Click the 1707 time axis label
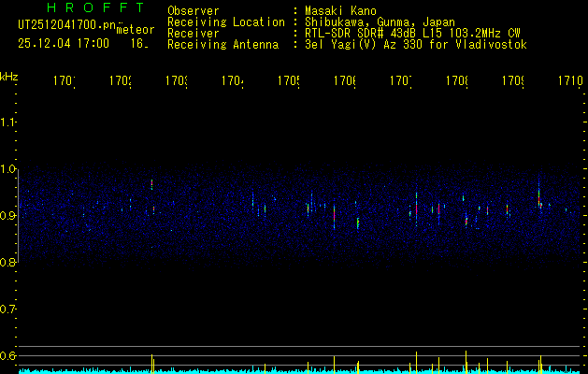Screen dimensions: 588x374 [401, 80]
